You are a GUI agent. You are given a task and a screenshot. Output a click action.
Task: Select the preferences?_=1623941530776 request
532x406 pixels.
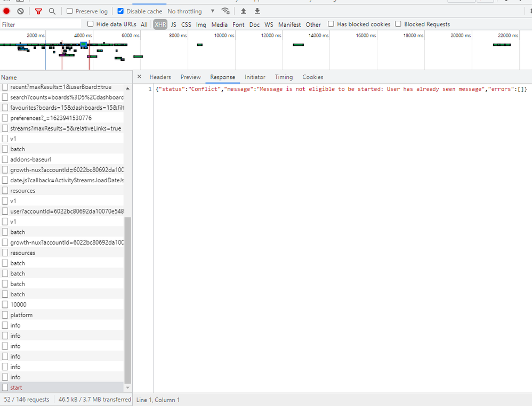62,118
